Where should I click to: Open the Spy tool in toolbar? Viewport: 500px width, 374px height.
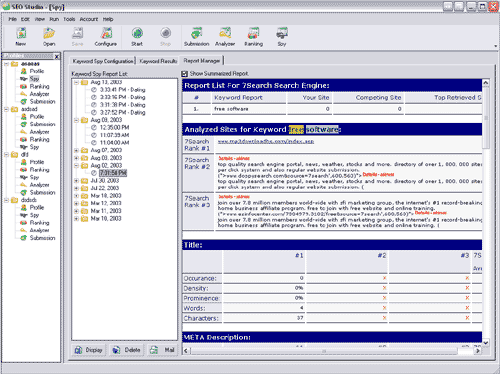(282, 37)
